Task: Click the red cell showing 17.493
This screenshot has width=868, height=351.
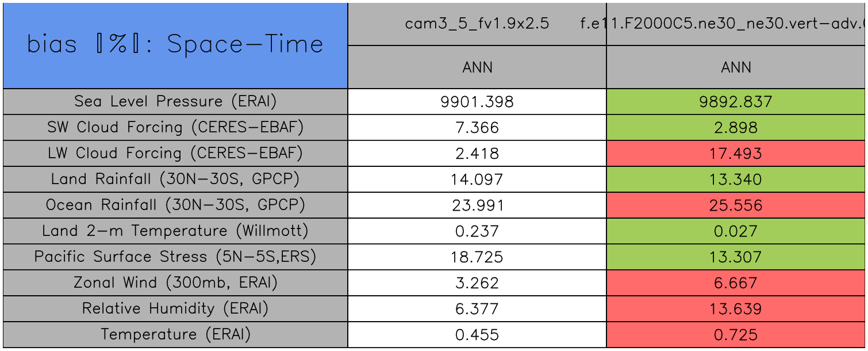Action: (x=736, y=154)
